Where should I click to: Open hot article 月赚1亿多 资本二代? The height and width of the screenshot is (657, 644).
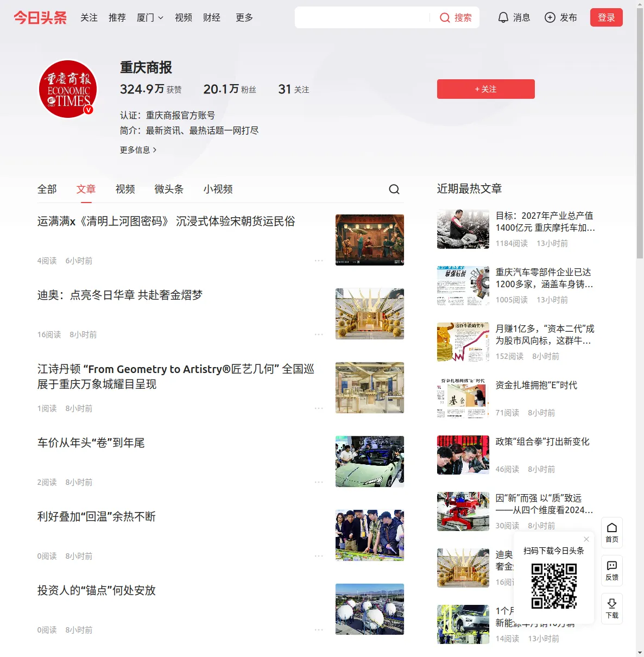[545, 334]
